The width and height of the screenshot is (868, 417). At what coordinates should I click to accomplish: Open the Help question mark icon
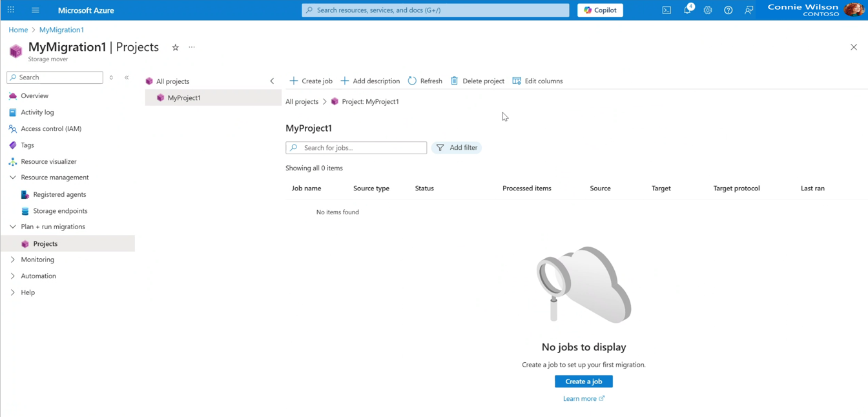(x=728, y=10)
